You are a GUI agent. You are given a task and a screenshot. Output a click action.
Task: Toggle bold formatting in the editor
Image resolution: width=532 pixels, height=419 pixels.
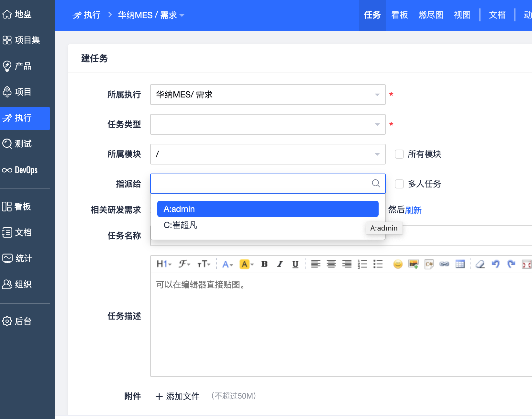pos(264,264)
